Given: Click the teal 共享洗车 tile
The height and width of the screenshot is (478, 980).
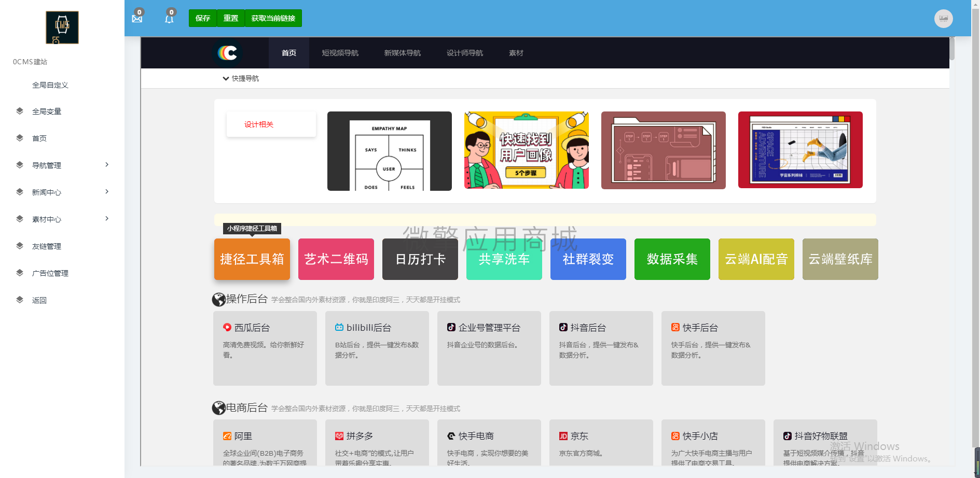Looking at the screenshot, I should 504,259.
